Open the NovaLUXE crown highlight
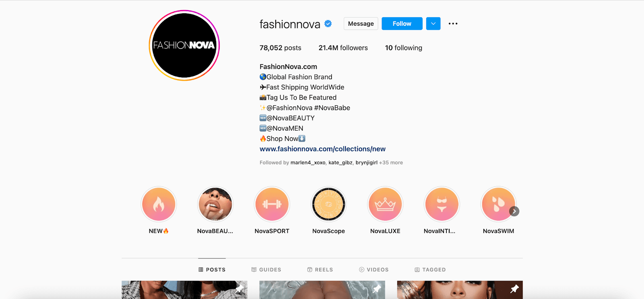644x299 pixels. tap(385, 204)
